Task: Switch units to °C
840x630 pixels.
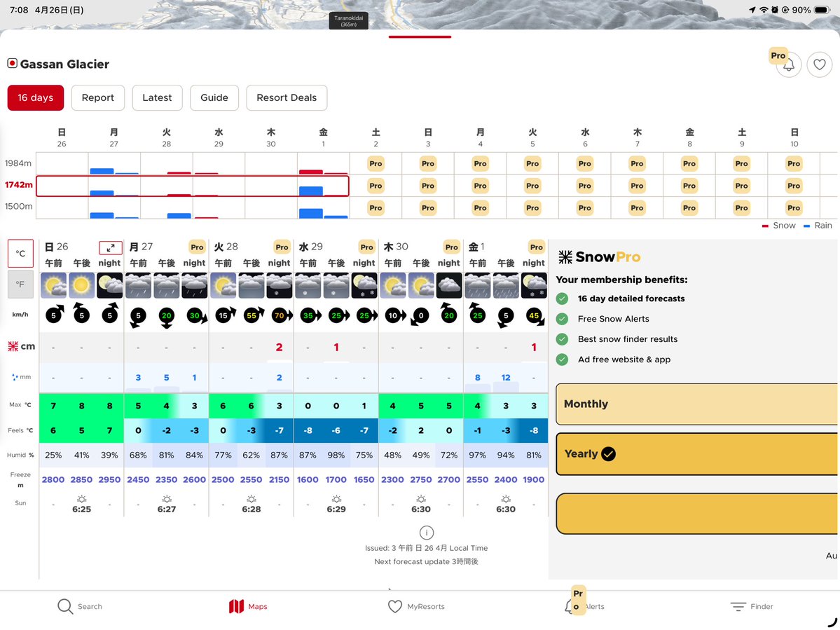Action: tap(20, 254)
